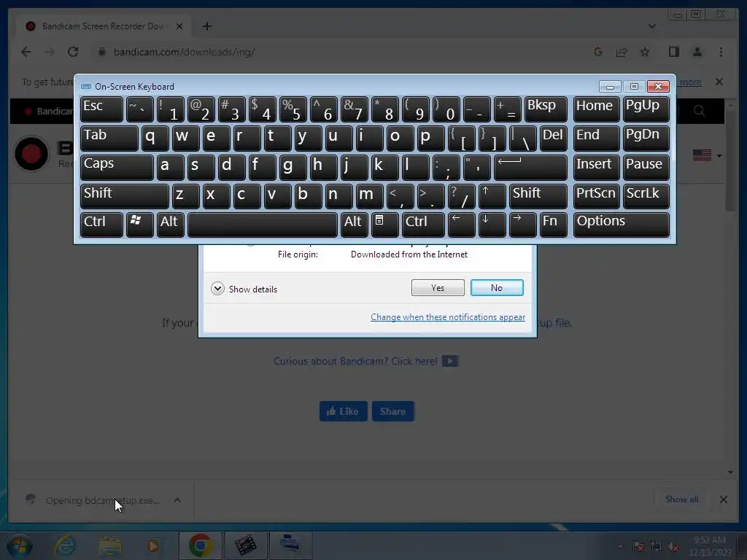Toggle Caps lock on On-Screen Keyboard
Screen dimensions: 747x560
coord(117,167)
